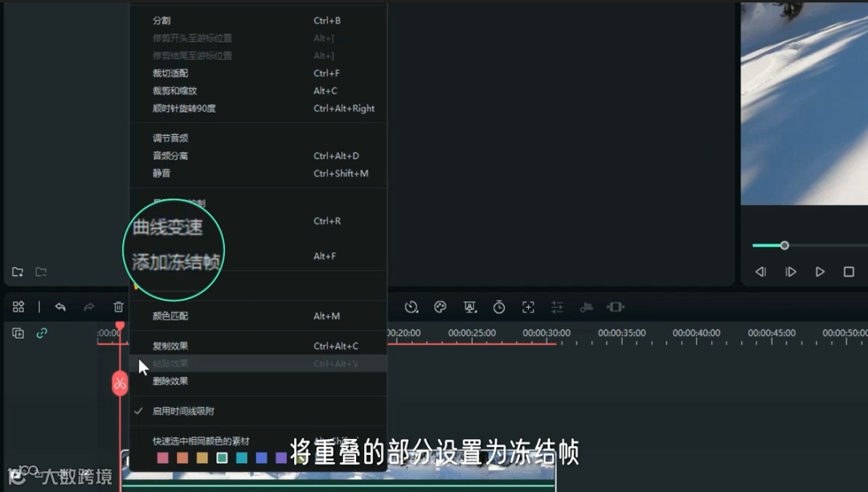Toggle the scissors split marker on timeline

pos(120,383)
